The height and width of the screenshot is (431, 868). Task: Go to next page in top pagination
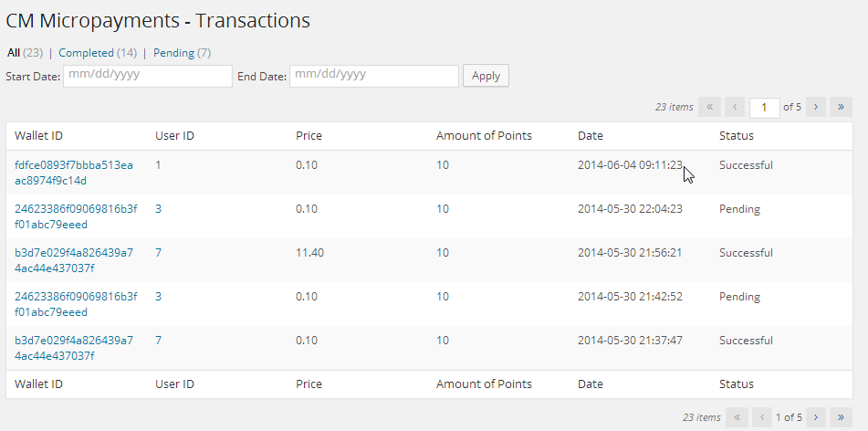click(816, 107)
